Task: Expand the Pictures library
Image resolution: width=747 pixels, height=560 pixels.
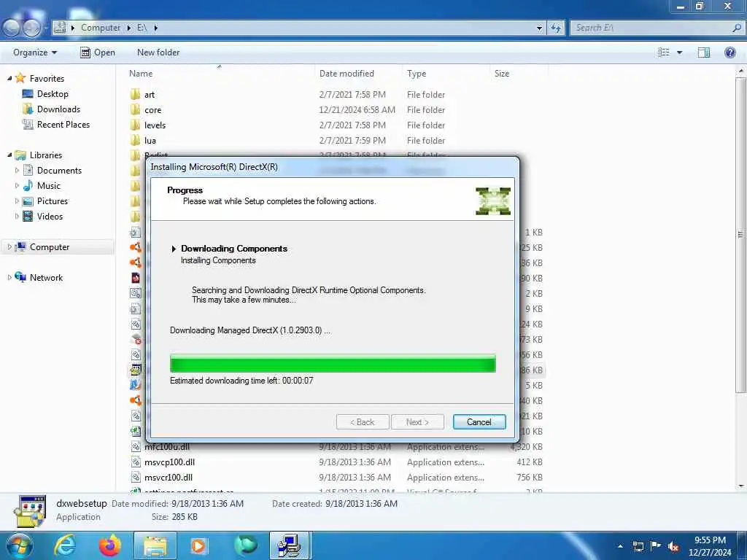Action: pos(18,201)
